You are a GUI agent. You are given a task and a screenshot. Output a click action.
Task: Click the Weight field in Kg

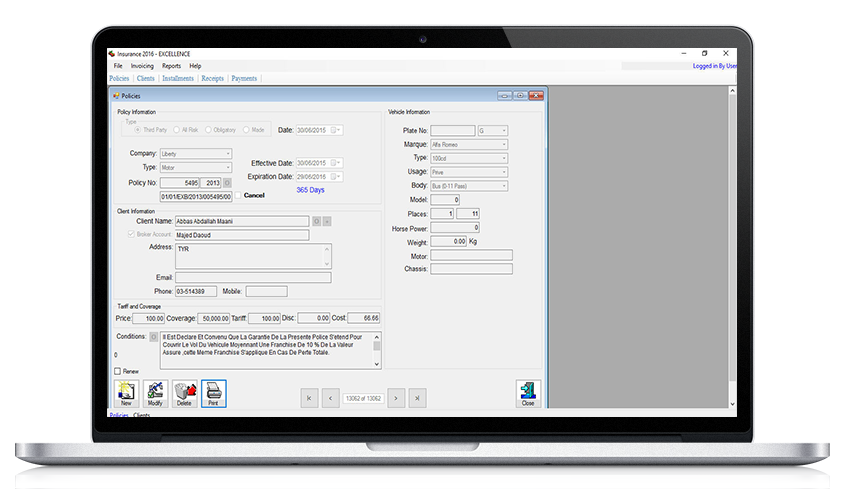(x=448, y=241)
